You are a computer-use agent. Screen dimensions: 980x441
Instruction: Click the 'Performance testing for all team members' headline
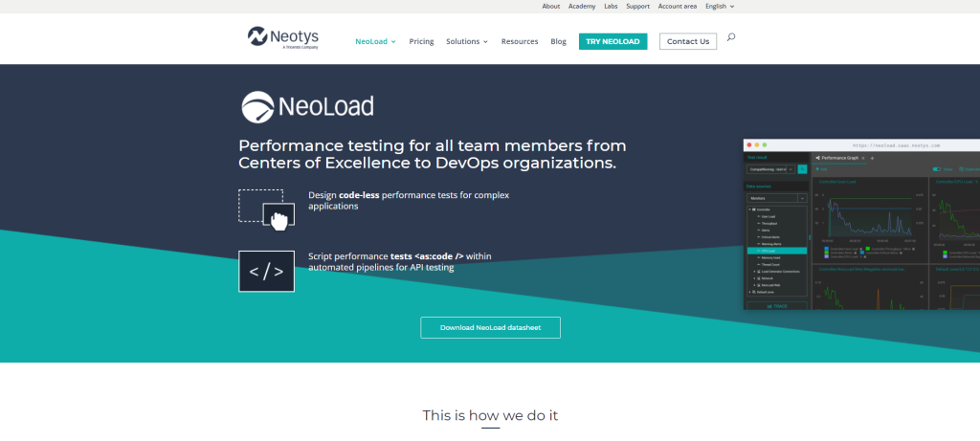click(x=433, y=154)
